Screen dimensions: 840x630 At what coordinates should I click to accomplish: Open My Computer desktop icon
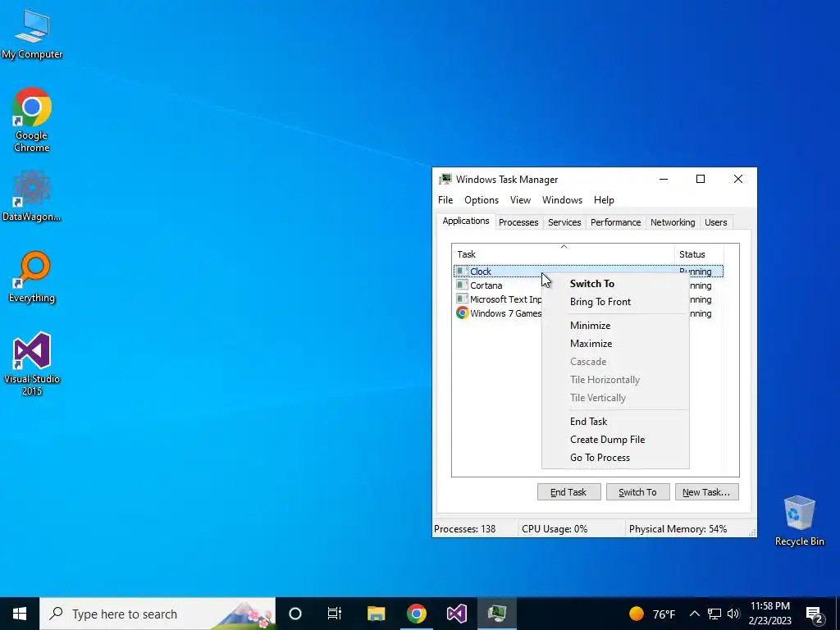pos(32,34)
